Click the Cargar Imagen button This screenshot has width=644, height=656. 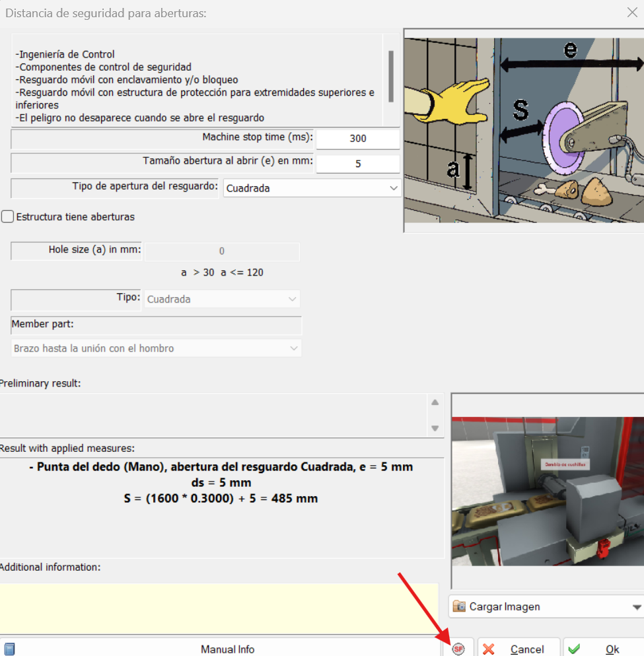546,606
